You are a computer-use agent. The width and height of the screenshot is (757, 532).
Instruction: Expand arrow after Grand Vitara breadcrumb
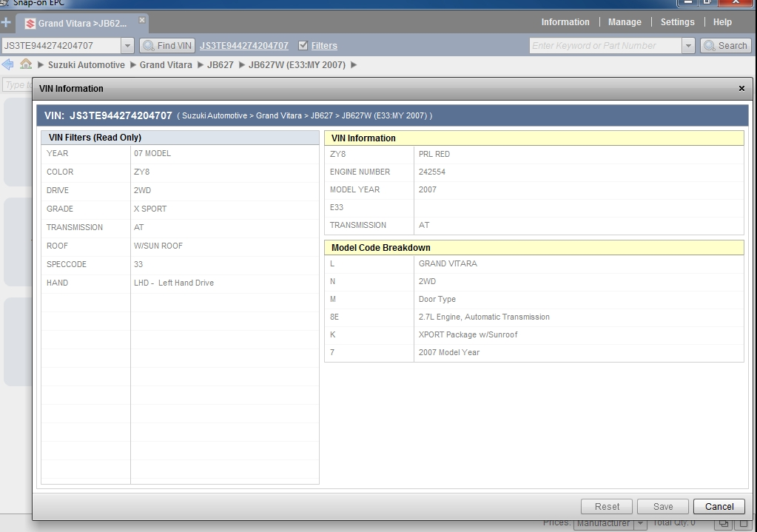tap(201, 64)
